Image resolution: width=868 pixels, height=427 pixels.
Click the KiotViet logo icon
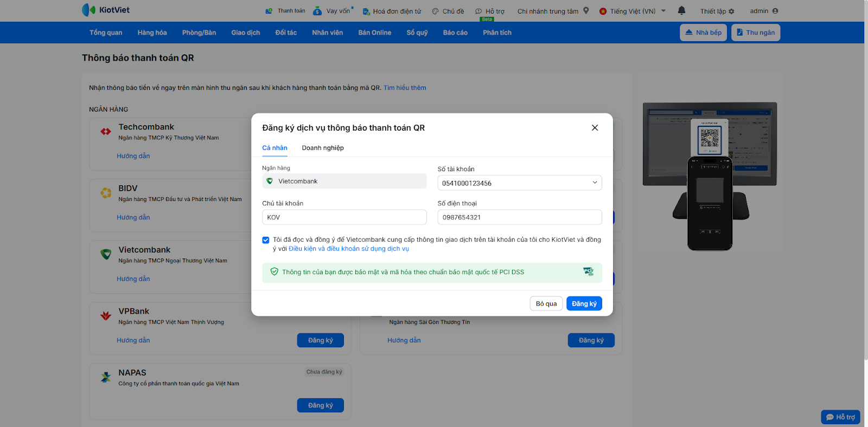point(88,10)
